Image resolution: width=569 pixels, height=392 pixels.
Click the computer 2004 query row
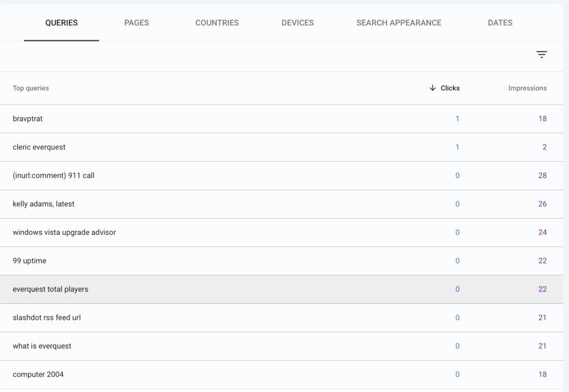pos(38,374)
